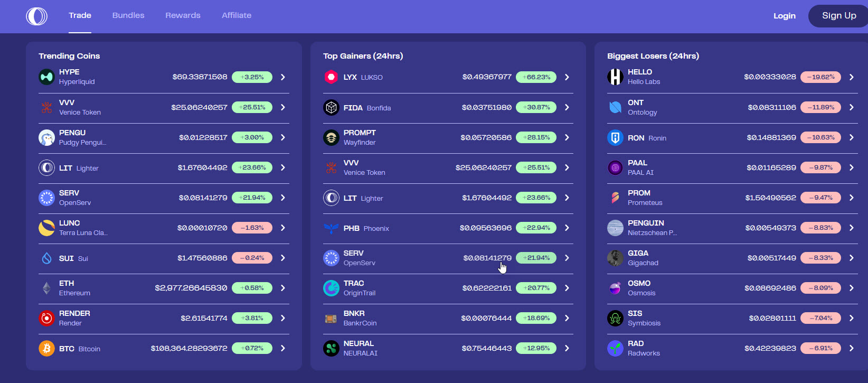Screen dimensions: 868x383
Task: Click the SUI droplet coin icon
Action: 47,258
